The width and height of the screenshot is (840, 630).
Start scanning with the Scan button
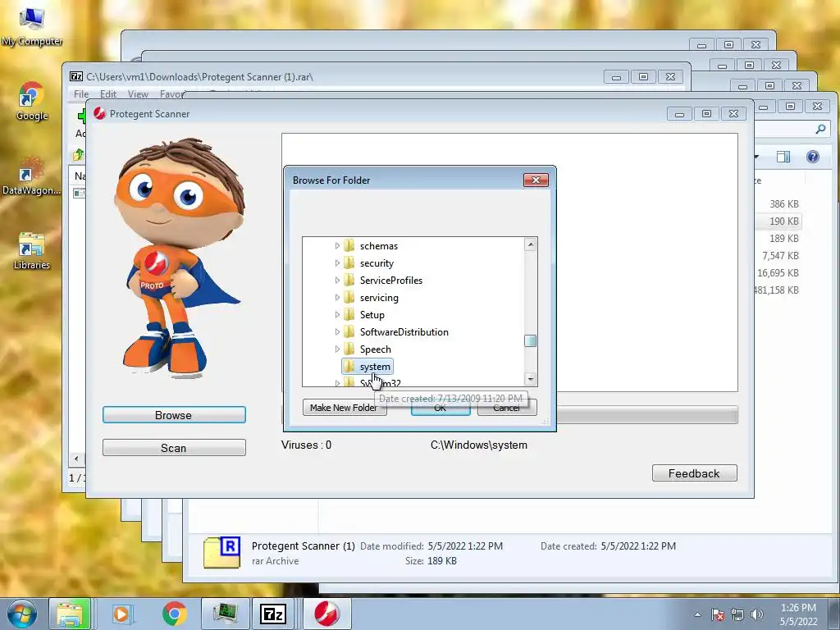(174, 448)
